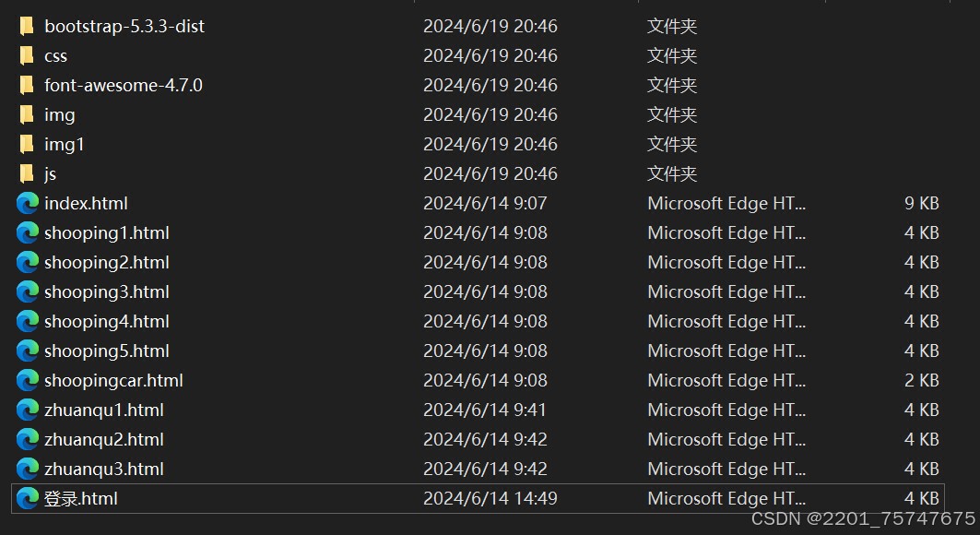
Task: Click the 9 KB size of index.html
Action: (921, 203)
